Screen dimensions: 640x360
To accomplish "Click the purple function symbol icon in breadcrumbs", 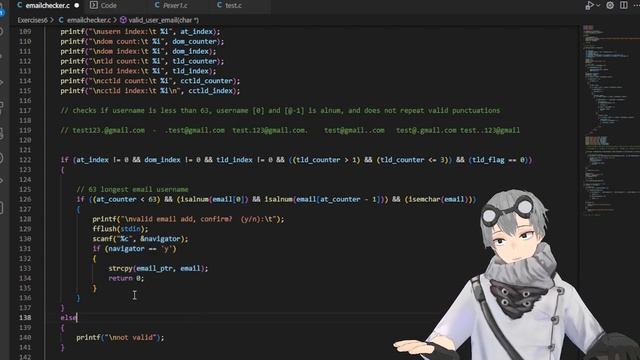I will click(123, 20).
